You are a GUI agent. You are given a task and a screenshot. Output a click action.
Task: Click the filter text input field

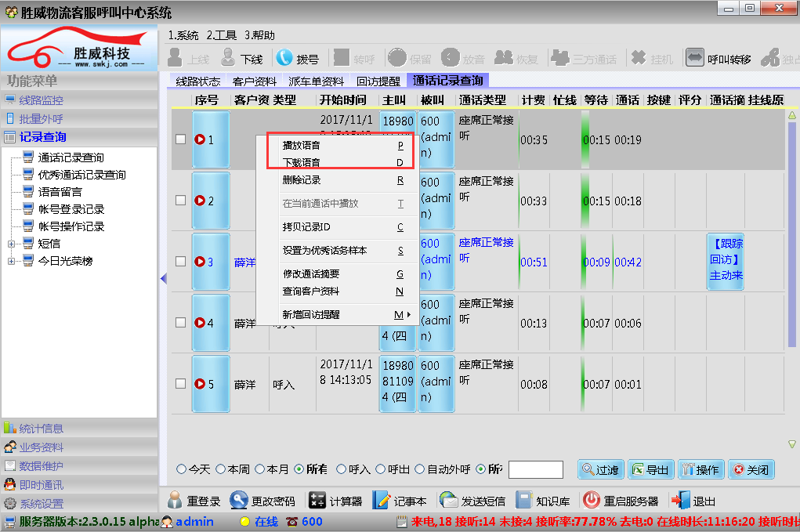point(535,469)
